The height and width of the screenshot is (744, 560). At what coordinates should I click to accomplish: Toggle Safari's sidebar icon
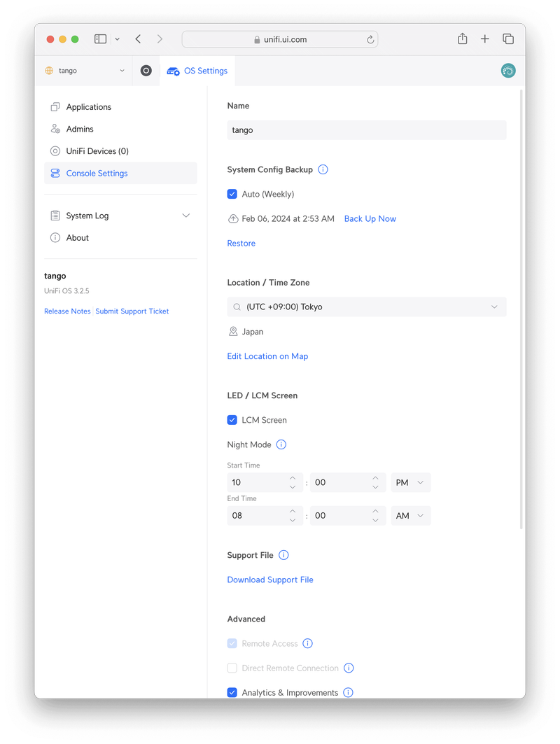pos(100,39)
